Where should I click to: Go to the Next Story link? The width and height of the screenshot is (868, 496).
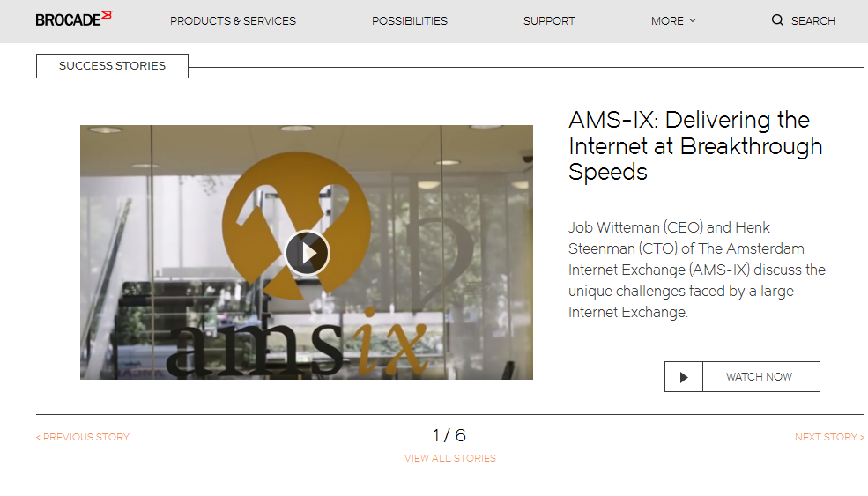point(829,437)
